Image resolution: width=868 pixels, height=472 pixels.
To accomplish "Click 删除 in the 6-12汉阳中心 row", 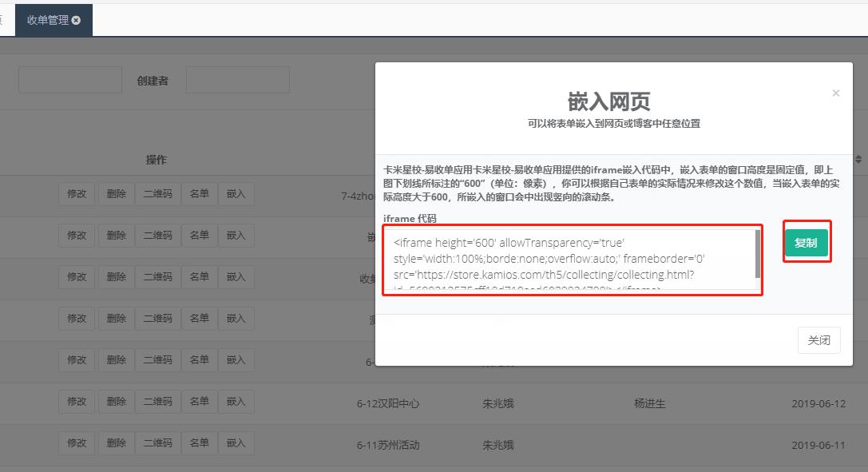I will (x=117, y=402).
